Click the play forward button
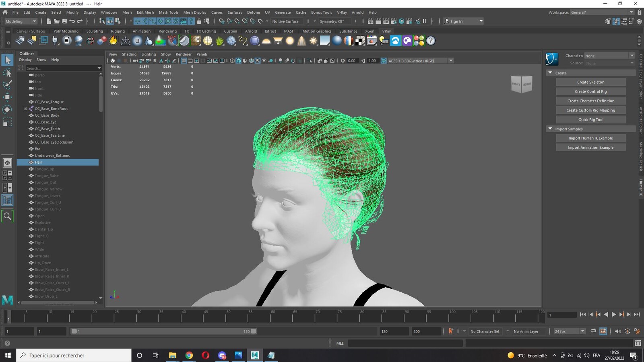Image resolution: width=644 pixels, height=362 pixels. [614, 315]
